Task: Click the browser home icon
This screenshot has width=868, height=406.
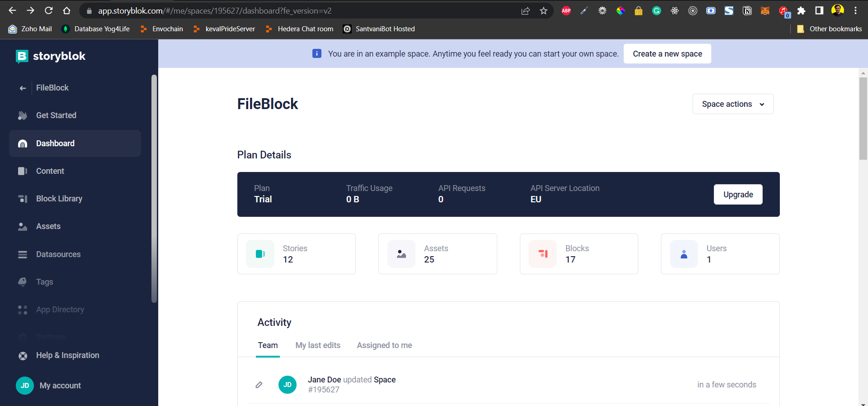Action: pos(67,10)
